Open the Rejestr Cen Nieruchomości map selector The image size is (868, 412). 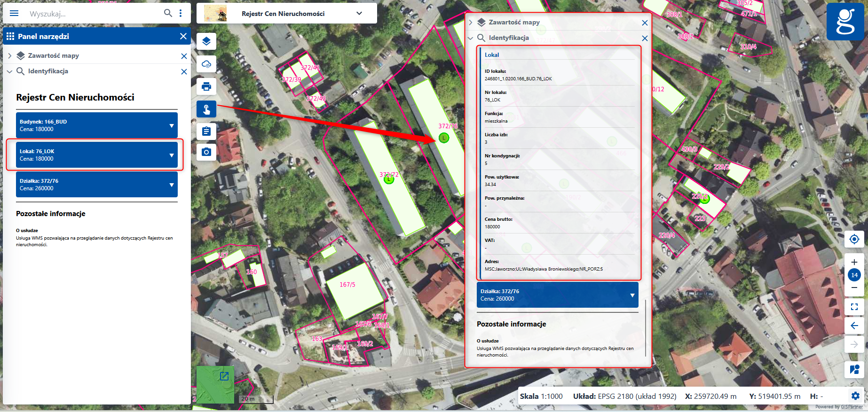coord(287,14)
